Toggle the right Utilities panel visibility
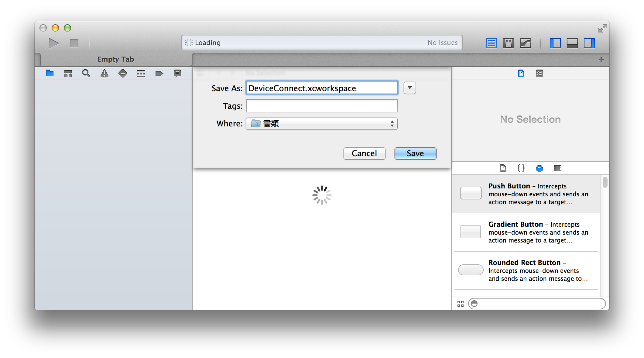644x358 pixels. coord(589,43)
